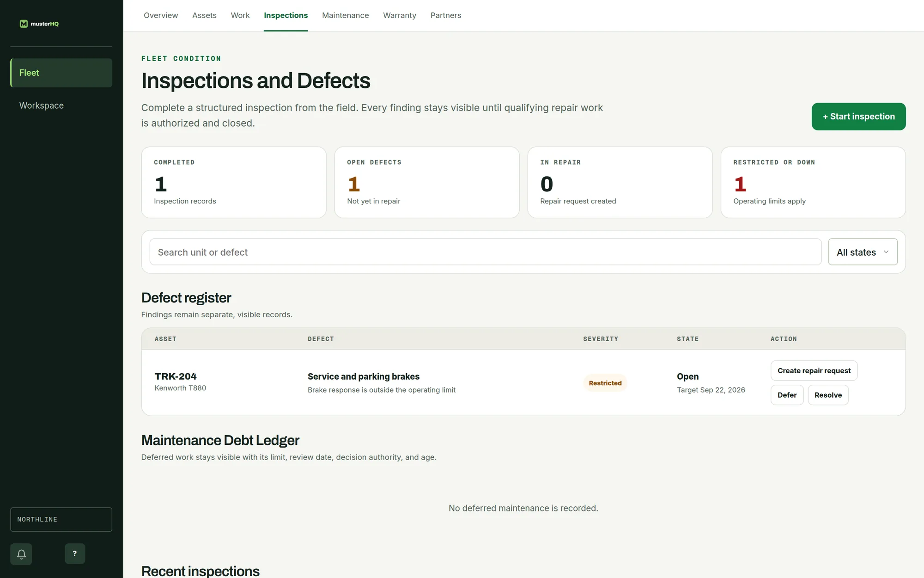Open the Warranty tab
Viewport: 924px width, 578px height.
(x=400, y=15)
